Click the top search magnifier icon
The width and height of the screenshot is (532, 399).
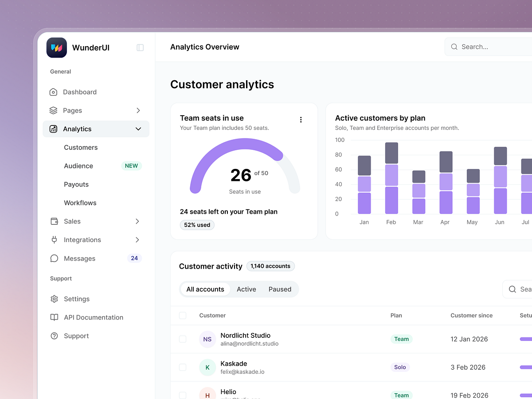(x=454, y=47)
